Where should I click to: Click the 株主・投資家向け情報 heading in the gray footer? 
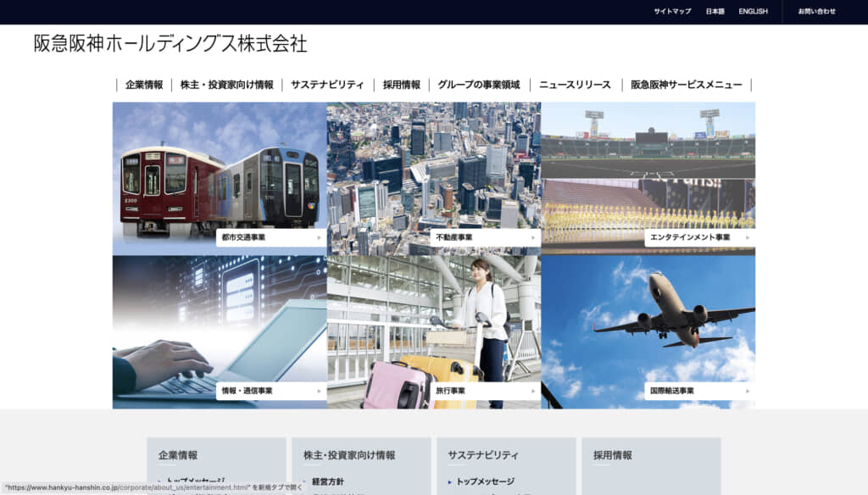coord(349,455)
